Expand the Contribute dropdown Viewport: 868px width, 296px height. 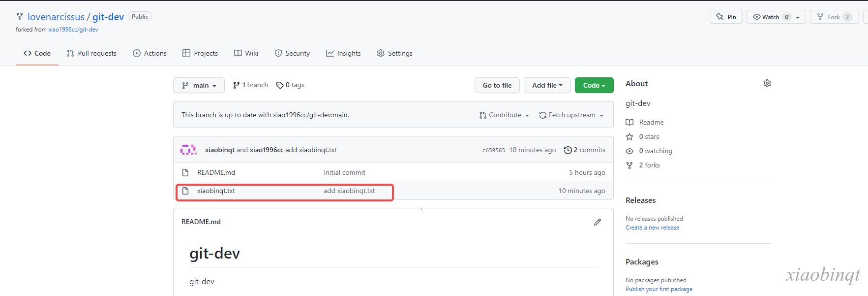504,115
